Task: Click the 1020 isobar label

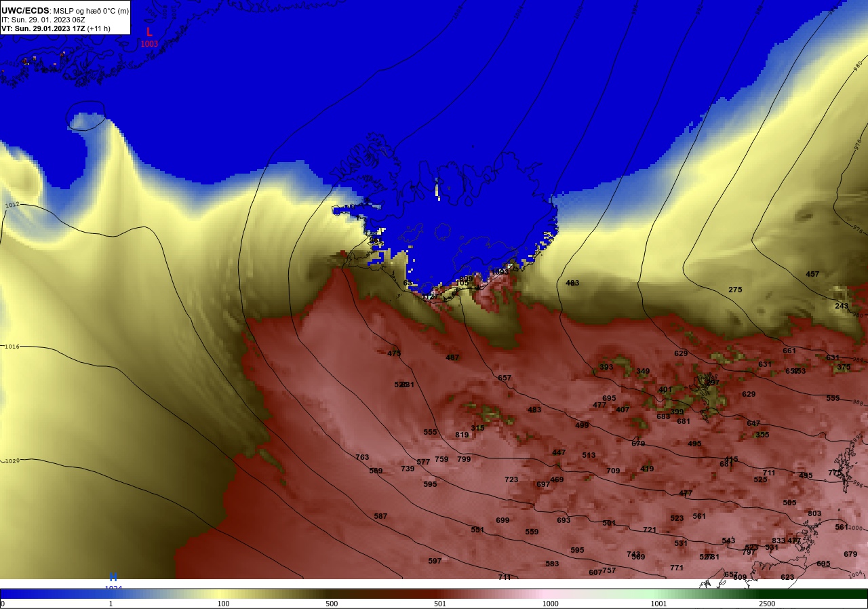Action: (12, 461)
